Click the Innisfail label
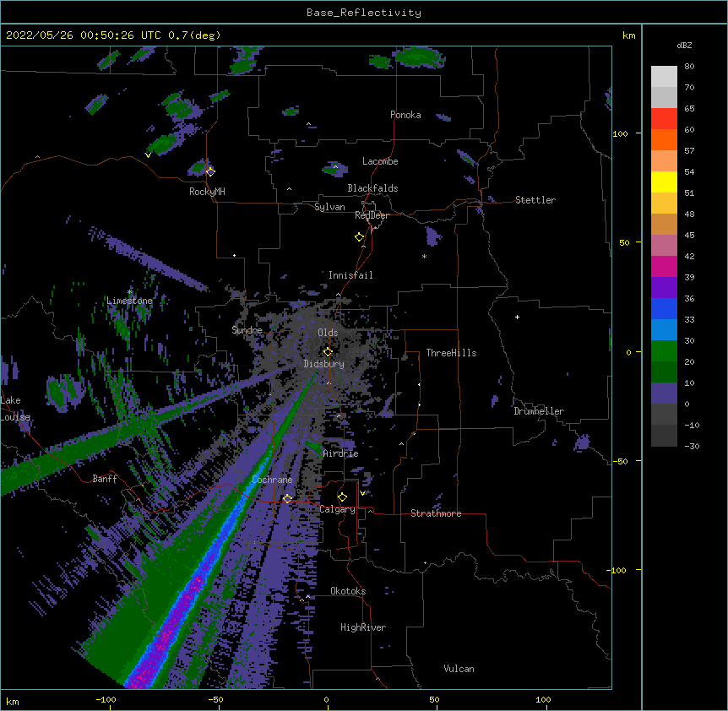The image size is (728, 711). point(350,275)
